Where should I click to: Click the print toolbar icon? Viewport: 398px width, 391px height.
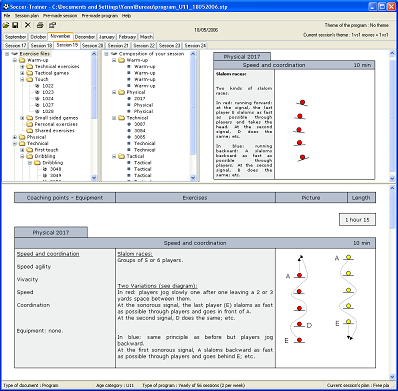coord(40,25)
